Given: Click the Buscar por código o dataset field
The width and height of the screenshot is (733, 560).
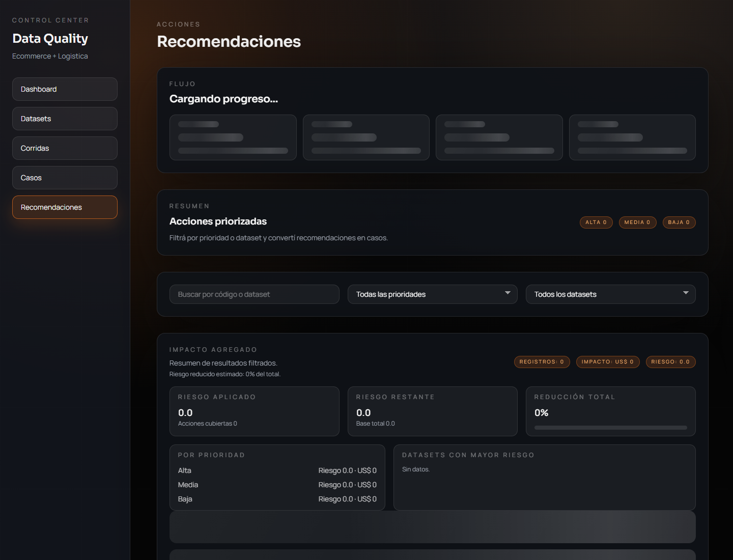Looking at the screenshot, I should [x=254, y=294].
